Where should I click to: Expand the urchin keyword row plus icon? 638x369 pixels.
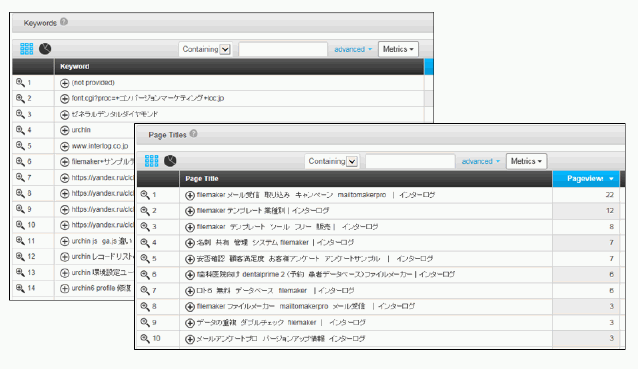point(64,130)
